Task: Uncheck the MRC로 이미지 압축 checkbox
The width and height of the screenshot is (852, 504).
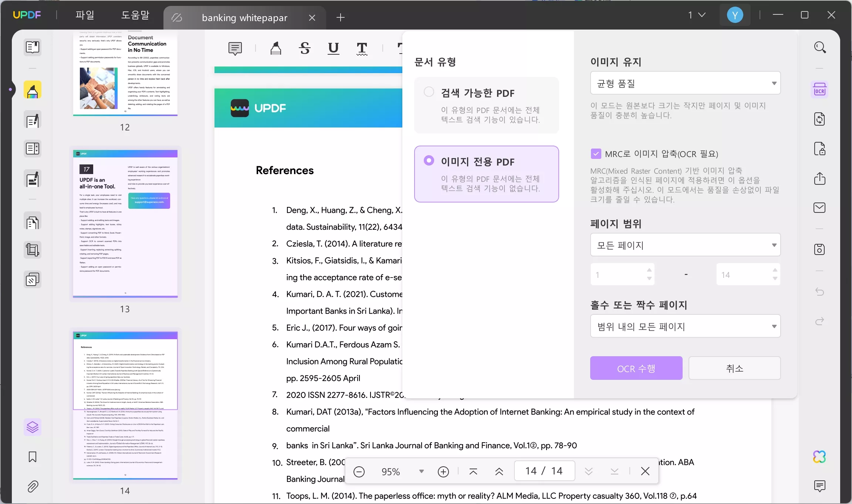Action: (596, 154)
